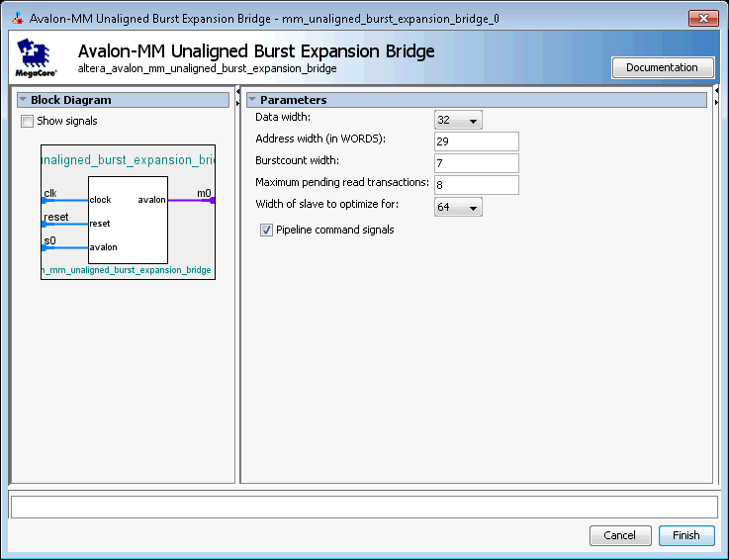Image resolution: width=729 pixels, height=560 pixels.
Task: Click the m0 port in block diagram
Action: [x=204, y=194]
